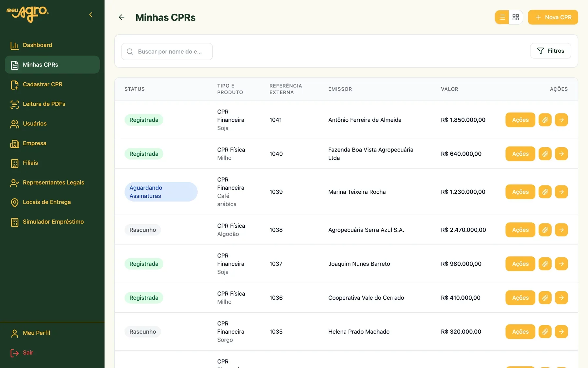Open the Usuários section
The width and height of the screenshot is (588, 368).
[52, 124]
